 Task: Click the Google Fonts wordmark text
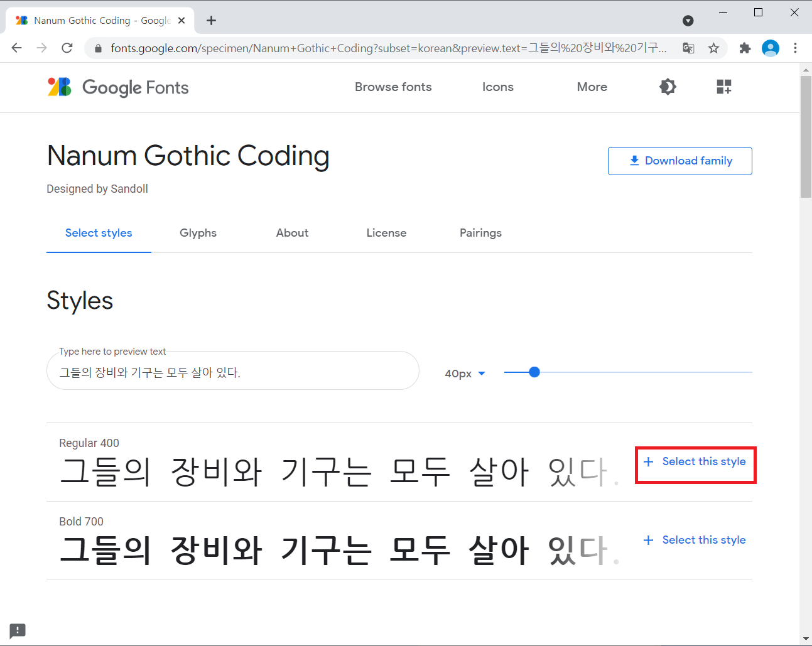(136, 87)
